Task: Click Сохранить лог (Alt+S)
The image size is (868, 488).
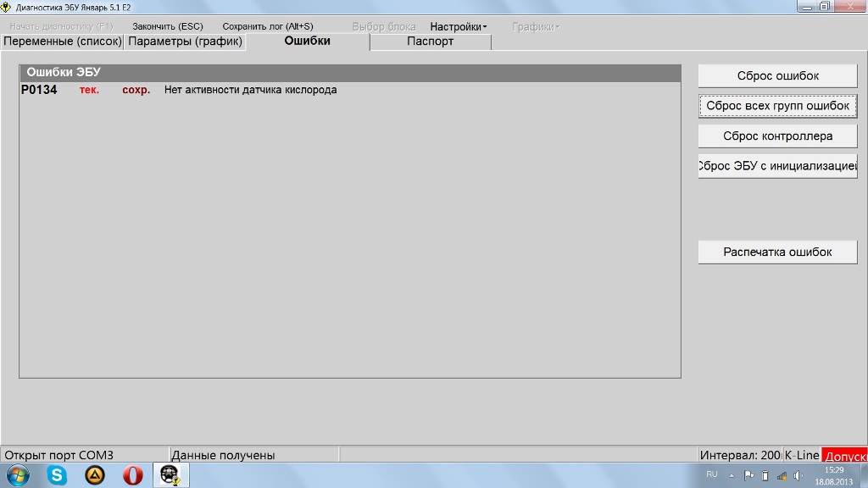Action: (x=267, y=26)
